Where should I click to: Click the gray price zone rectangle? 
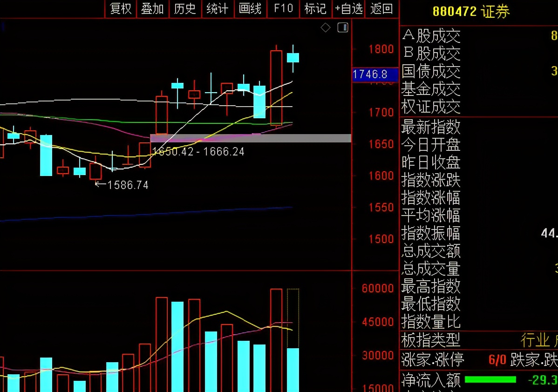pos(251,138)
